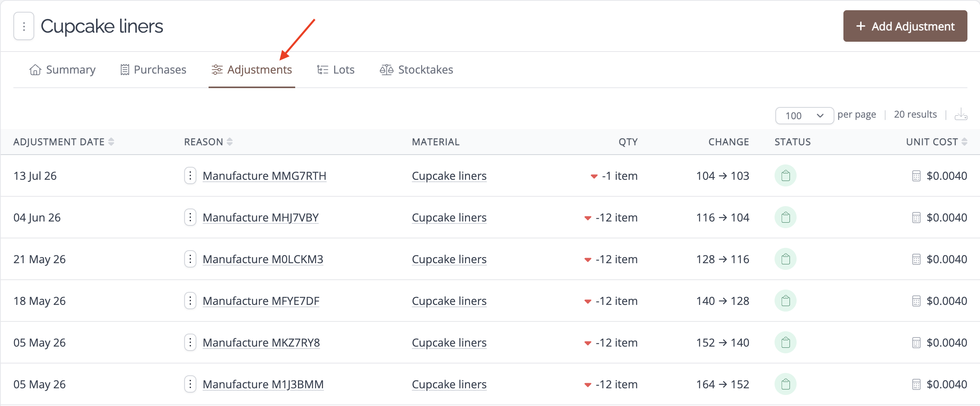980x406 pixels.
Task: Open Cupcake liners material link in the 04 Jun 26 row
Action: [449, 218]
